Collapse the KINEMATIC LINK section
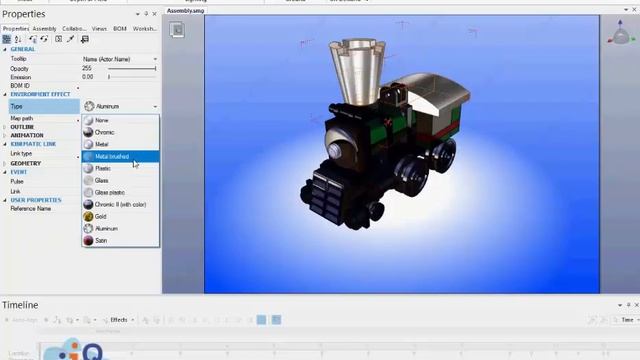 click(5, 144)
